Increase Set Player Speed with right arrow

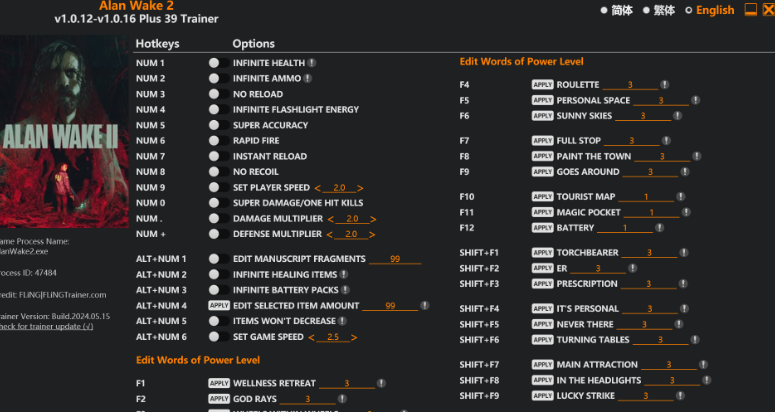tap(360, 188)
